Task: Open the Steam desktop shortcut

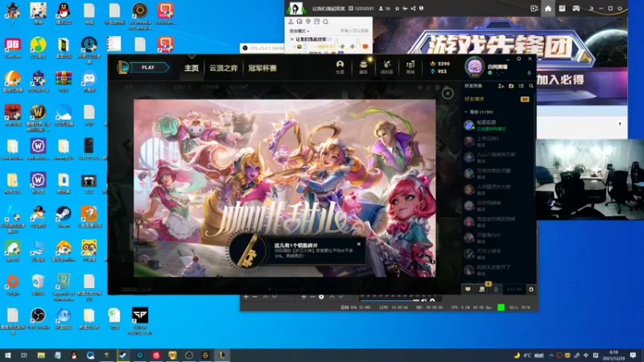Action: (64, 216)
